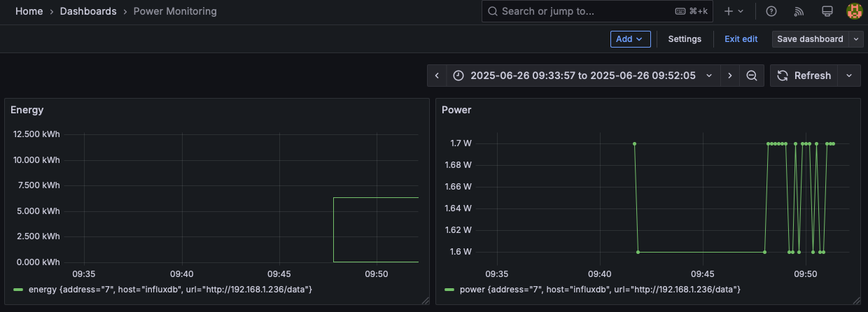Go to Home breadcrumb
The width and height of the screenshot is (868, 312).
point(29,11)
